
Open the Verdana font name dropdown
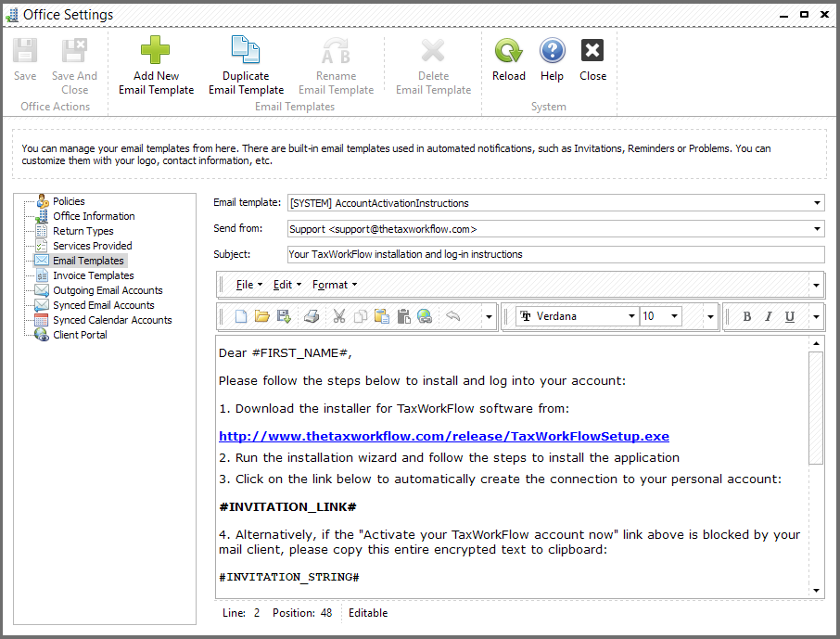point(631,316)
